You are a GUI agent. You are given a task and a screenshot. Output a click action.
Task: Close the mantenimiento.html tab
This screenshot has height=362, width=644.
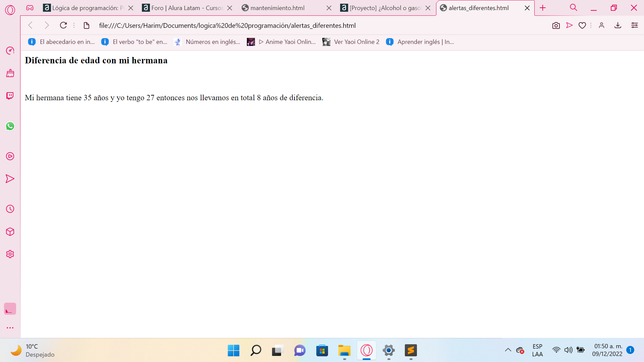pos(329,8)
